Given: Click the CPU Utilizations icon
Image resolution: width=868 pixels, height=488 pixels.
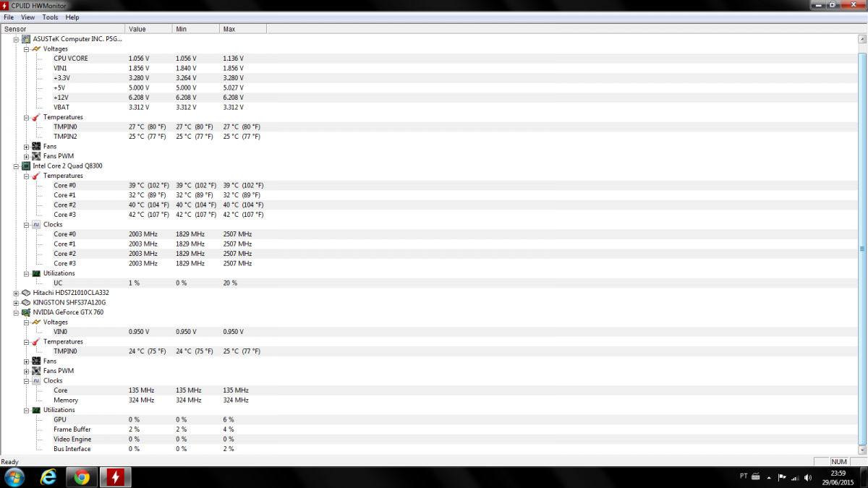Looking at the screenshot, I should pyautogui.click(x=35, y=273).
